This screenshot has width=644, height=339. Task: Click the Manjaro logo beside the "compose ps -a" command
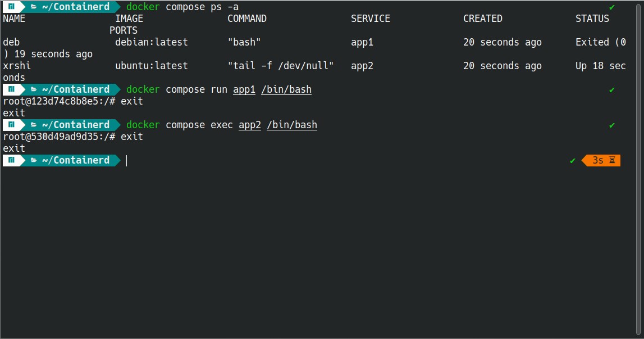(11, 7)
